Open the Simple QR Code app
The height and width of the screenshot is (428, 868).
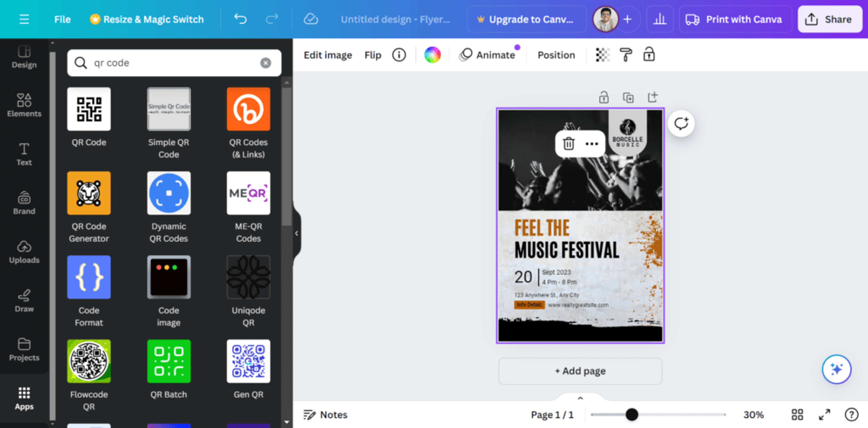point(169,123)
